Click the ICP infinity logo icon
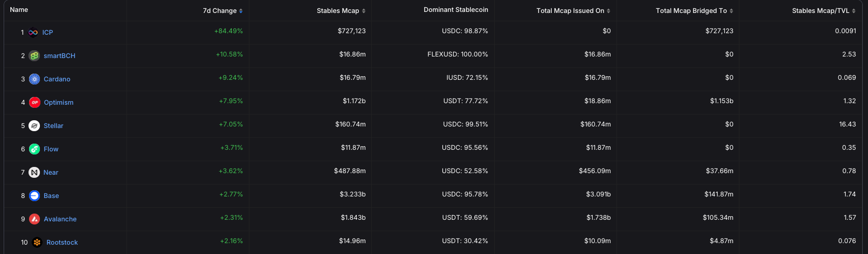The width and height of the screenshot is (868, 254). [33, 32]
